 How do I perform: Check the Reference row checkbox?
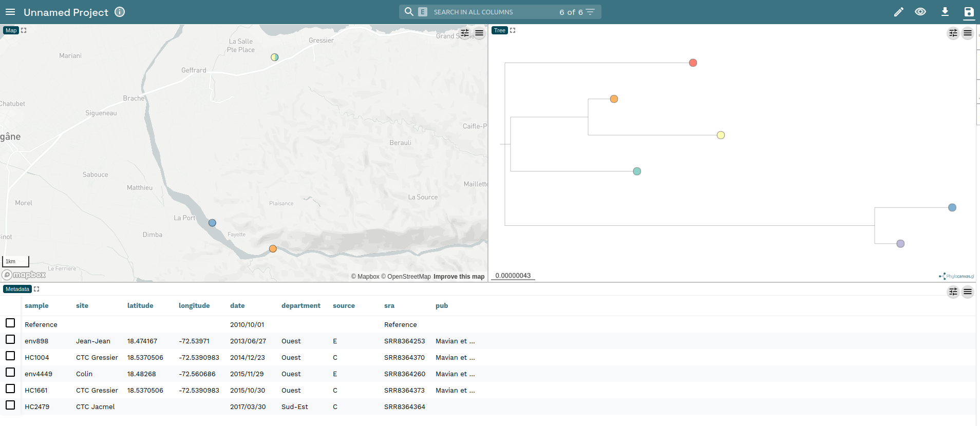10,323
